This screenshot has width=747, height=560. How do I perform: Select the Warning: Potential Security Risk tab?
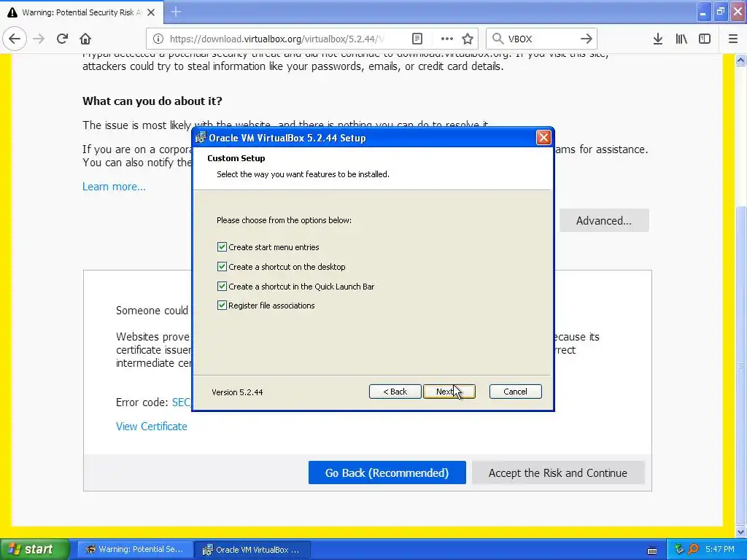pos(82,12)
